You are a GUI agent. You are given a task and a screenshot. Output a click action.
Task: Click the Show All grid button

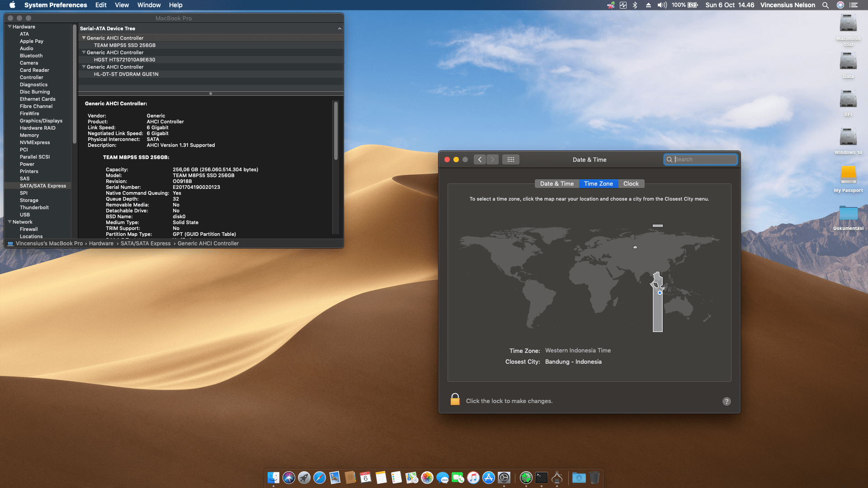511,160
